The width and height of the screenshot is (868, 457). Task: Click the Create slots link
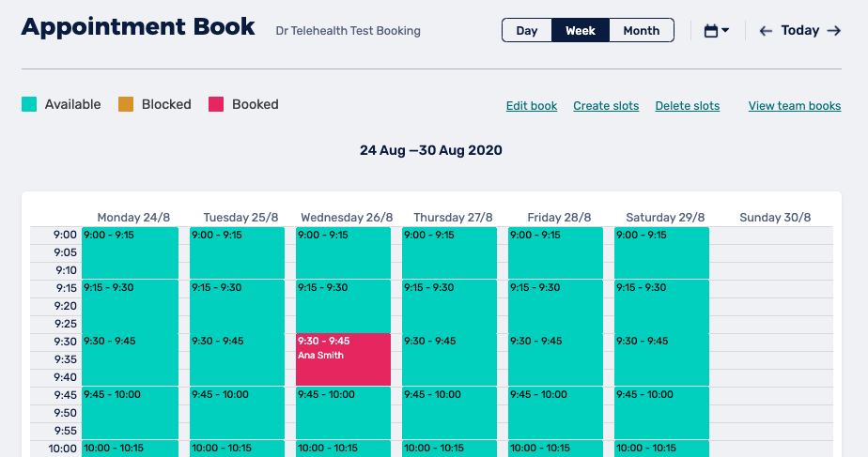pyautogui.click(x=606, y=106)
